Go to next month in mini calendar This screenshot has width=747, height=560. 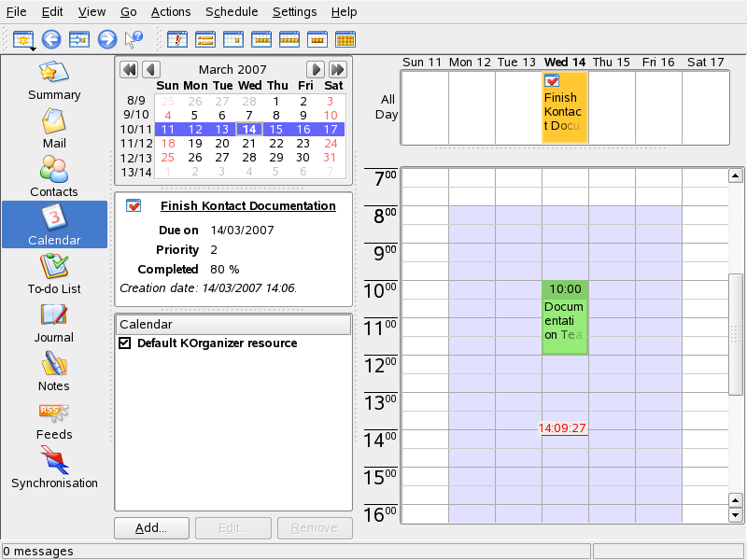point(316,69)
